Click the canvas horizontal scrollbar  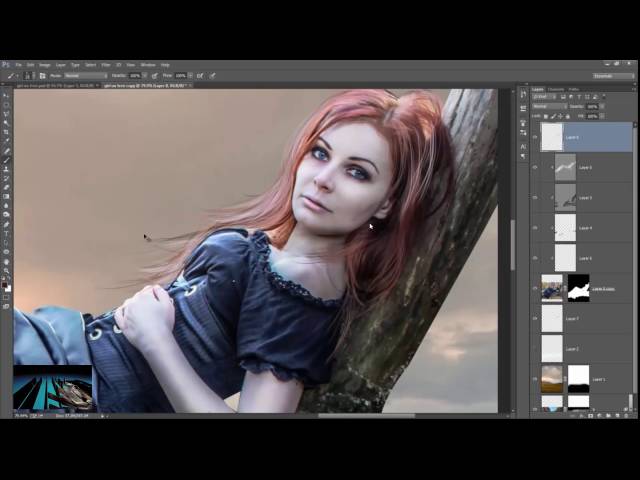pos(366,416)
